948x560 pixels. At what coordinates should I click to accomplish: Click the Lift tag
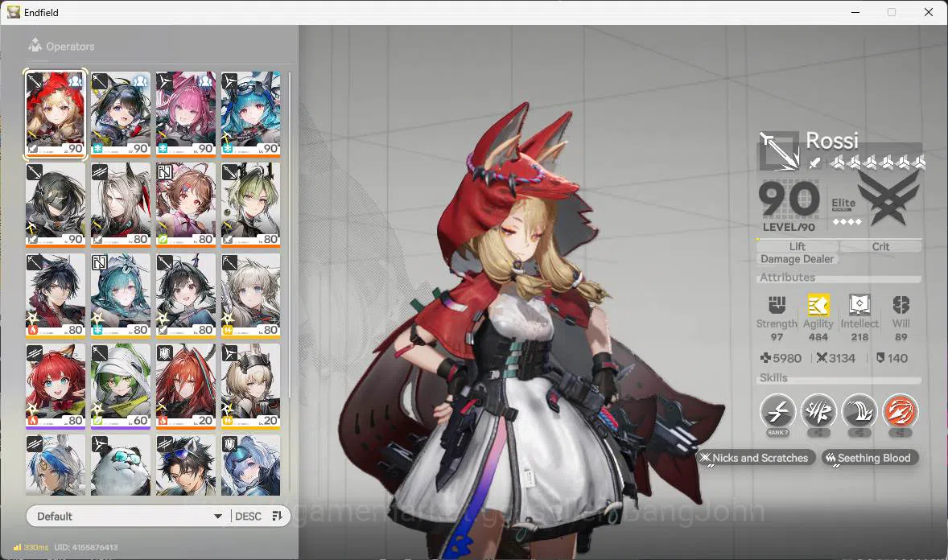[797, 246]
